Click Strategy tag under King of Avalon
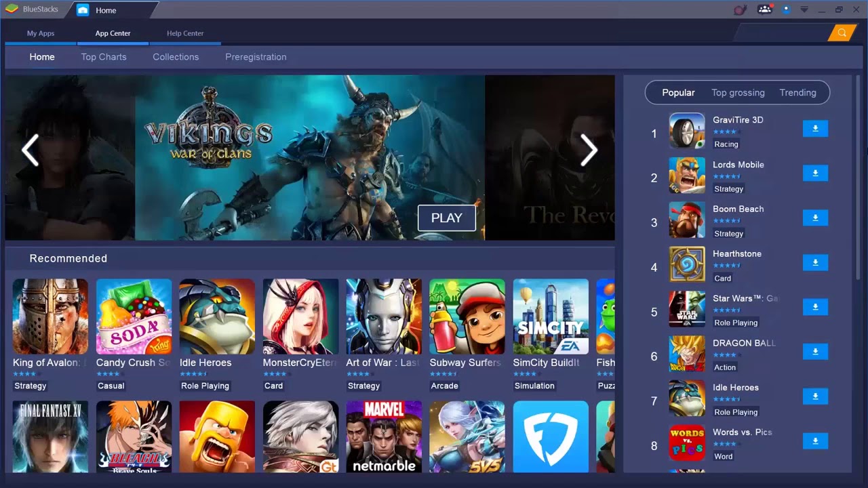 pos(31,386)
